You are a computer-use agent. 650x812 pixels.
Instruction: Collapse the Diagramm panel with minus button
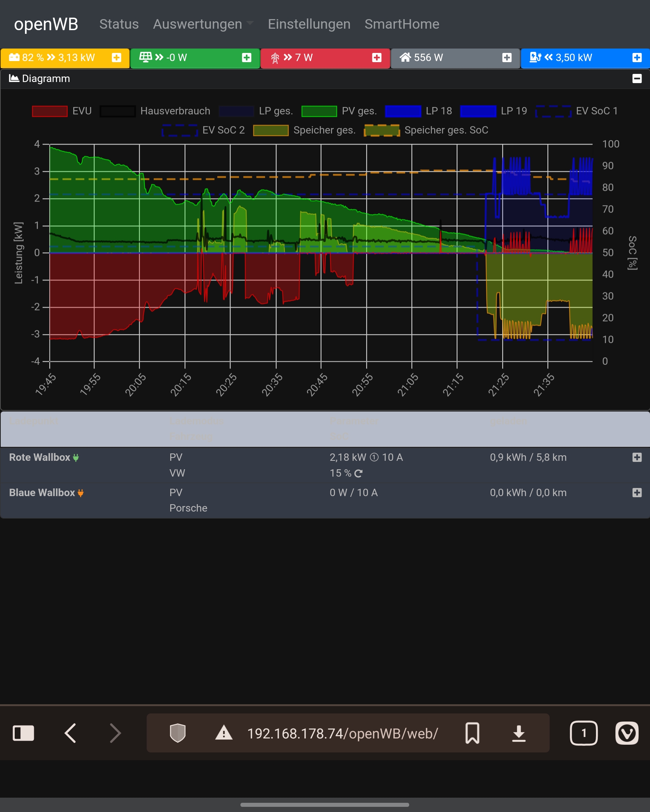(637, 78)
